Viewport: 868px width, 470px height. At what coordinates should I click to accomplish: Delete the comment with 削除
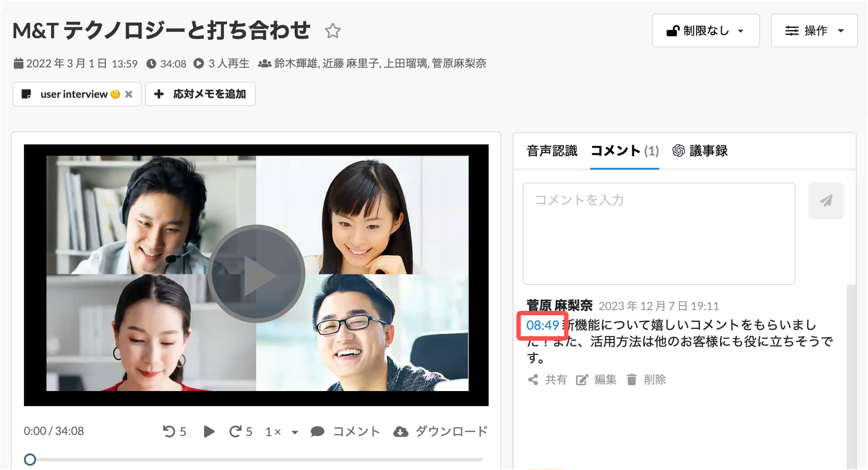[646, 379]
